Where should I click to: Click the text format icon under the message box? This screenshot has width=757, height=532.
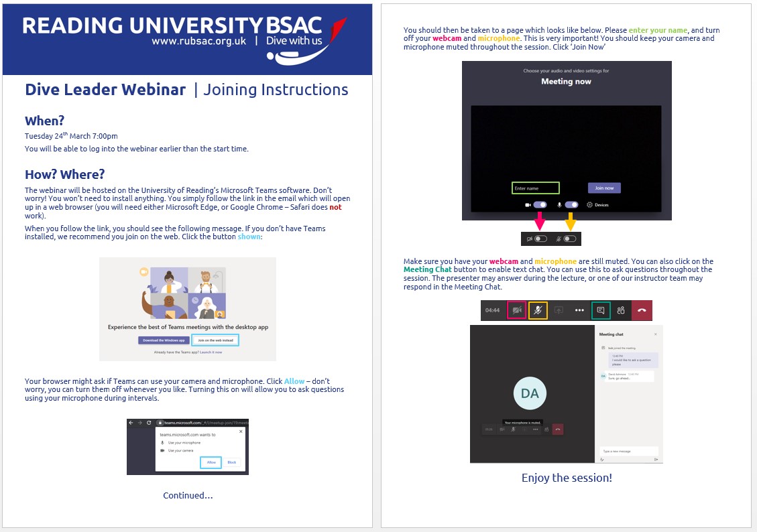[x=602, y=459]
